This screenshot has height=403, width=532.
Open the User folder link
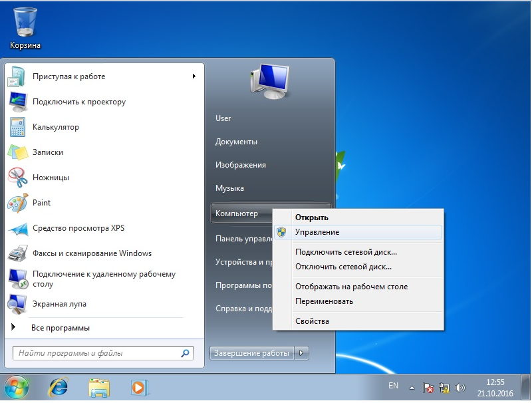click(x=223, y=118)
